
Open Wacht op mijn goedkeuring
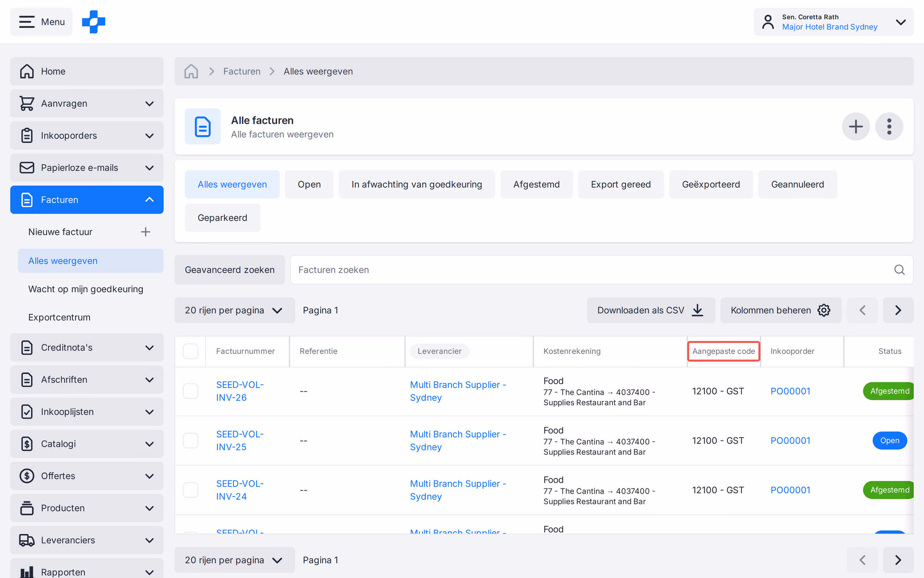pyautogui.click(x=86, y=289)
